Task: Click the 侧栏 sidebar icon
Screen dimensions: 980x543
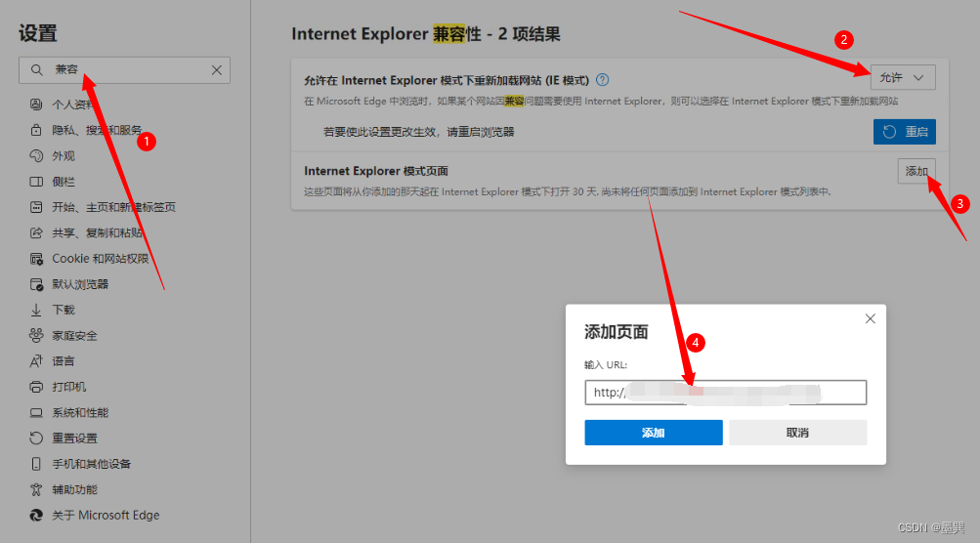Action: pyautogui.click(x=36, y=182)
